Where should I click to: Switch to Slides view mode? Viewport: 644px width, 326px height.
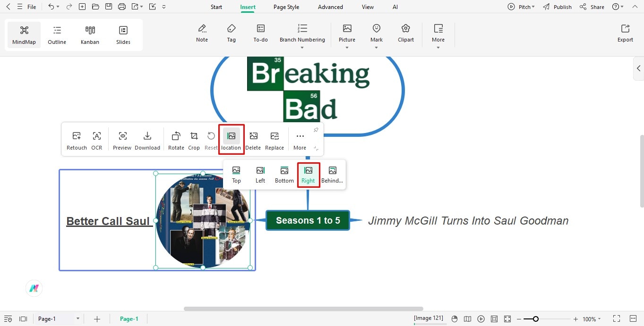pos(123,35)
